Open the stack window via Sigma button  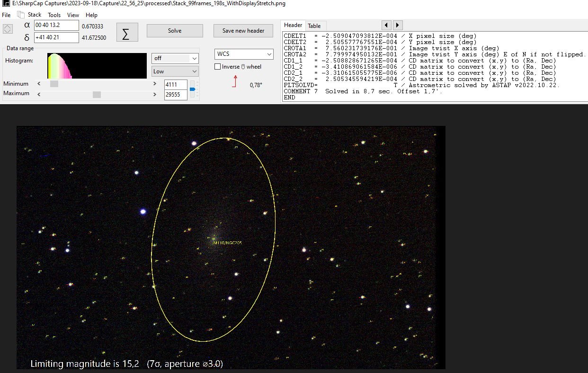tap(127, 32)
